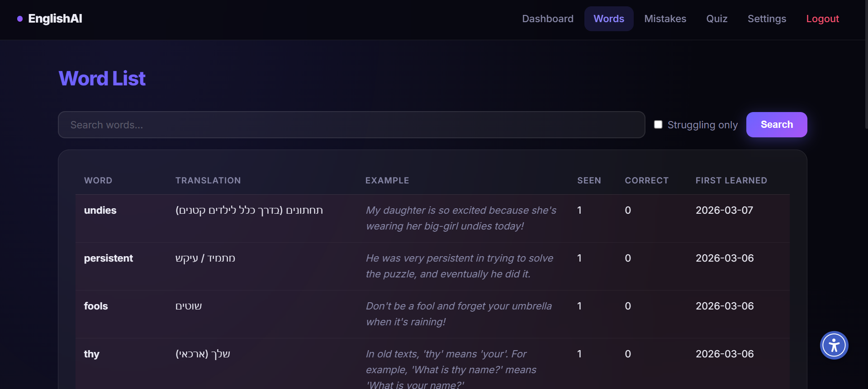Open the accessibility widget icon

[834, 346]
